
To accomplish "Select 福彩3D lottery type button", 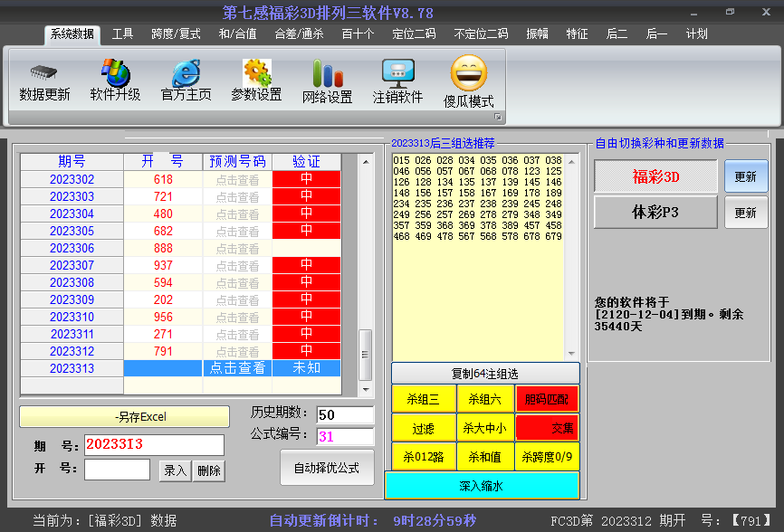I will pos(655,176).
